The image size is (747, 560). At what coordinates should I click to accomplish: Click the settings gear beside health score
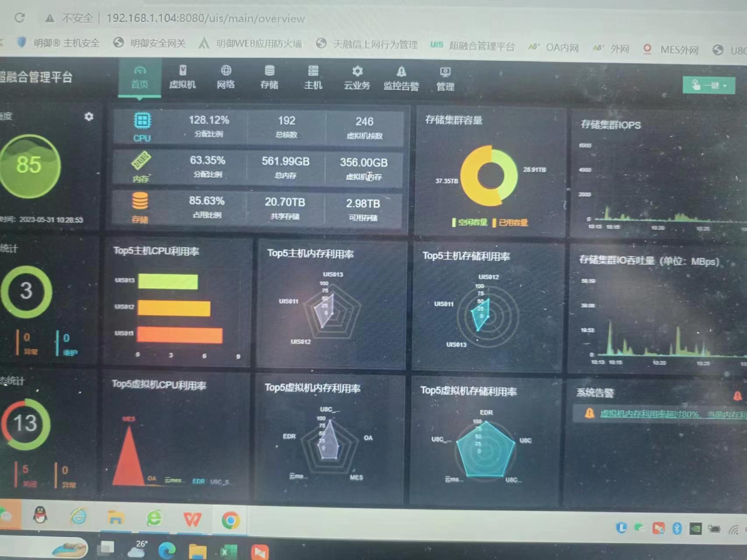[89, 116]
